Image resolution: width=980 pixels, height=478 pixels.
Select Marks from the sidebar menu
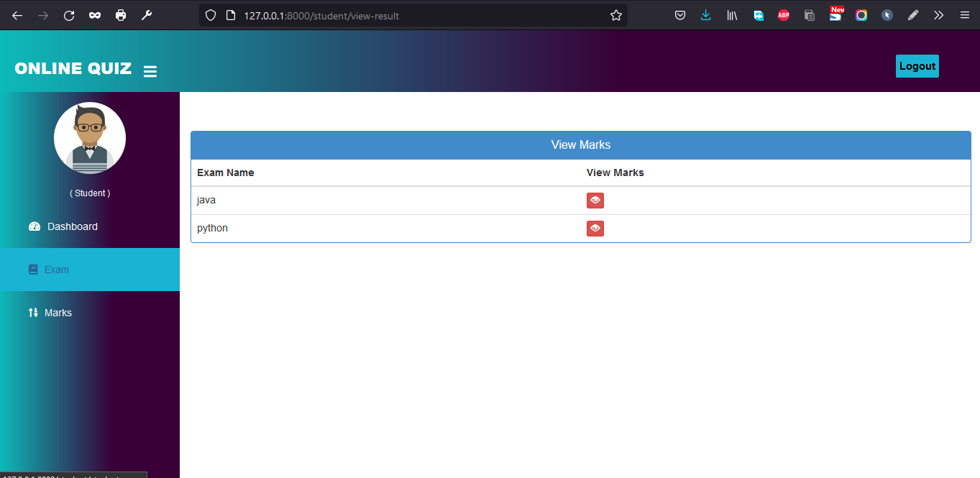pos(59,312)
